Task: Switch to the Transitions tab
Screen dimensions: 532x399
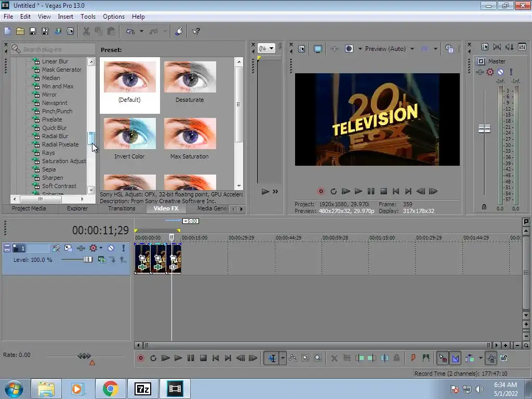Action: tap(122, 208)
